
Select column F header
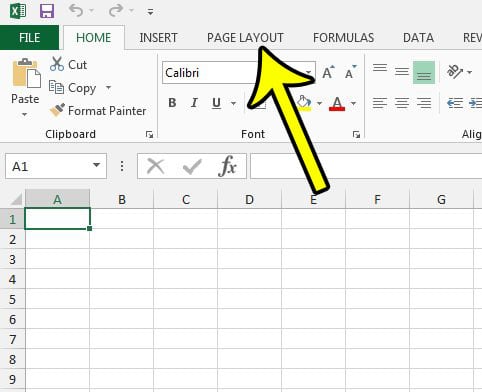click(x=377, y=200)
